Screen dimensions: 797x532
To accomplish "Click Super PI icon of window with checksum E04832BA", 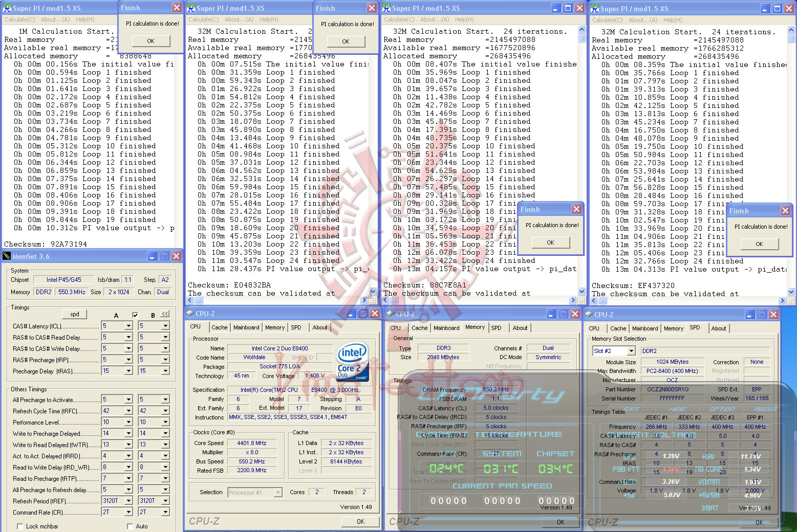I will point(191,8).
